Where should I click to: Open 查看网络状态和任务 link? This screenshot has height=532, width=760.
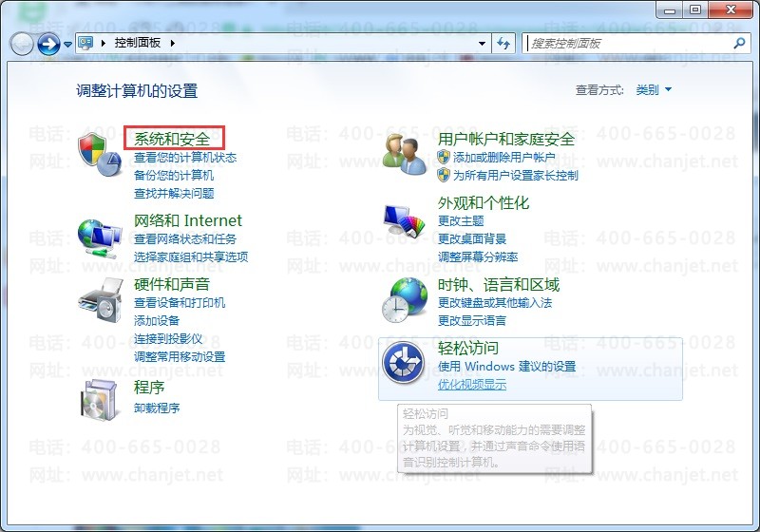click(x=185, y=238)
